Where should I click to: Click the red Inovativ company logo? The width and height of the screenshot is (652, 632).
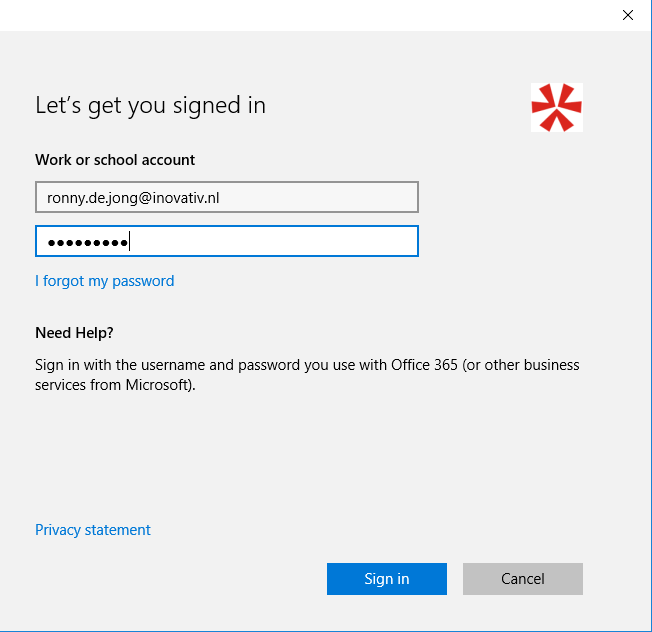[557, 107]
